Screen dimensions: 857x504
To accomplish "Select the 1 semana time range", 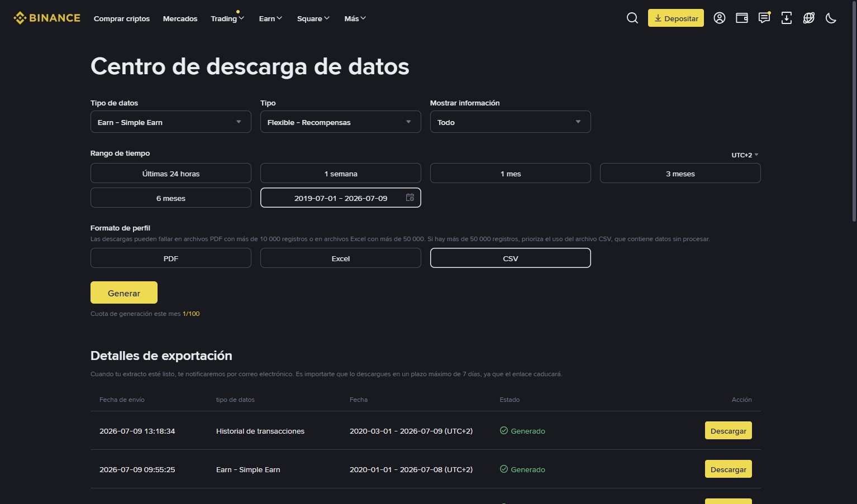I will click(x=341, y=173).
